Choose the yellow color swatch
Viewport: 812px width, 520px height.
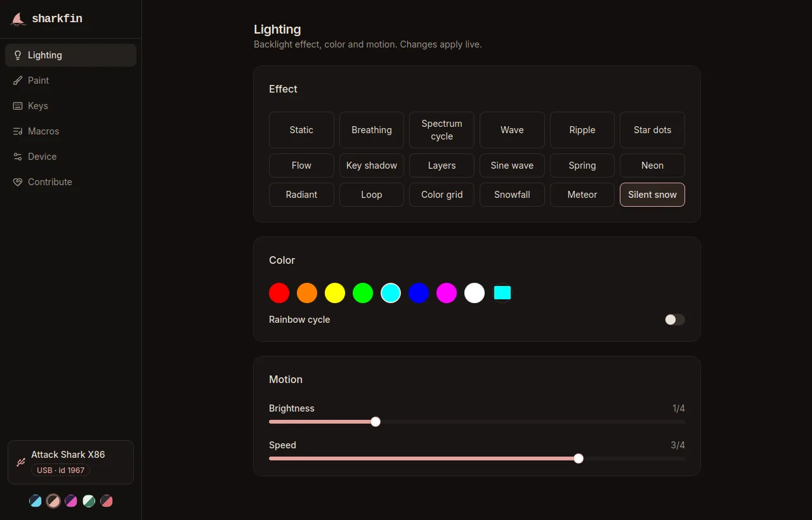point(335,293)
